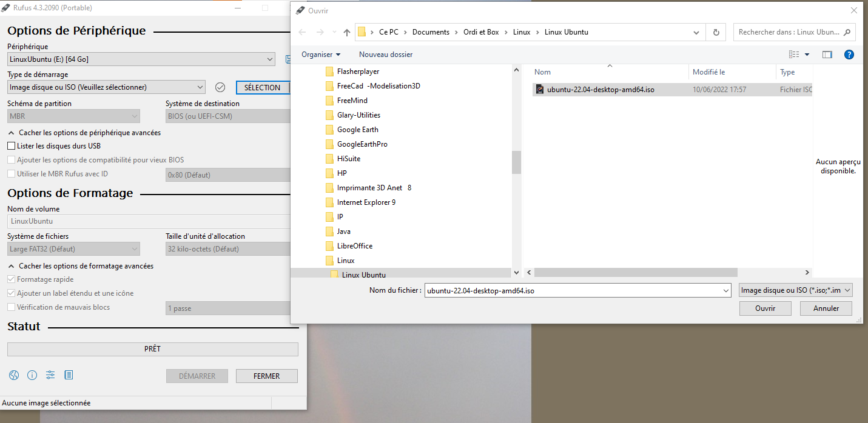Click the SÉLECTION button in Rufus
Viewport: 868px width, 423px height.
[x=262, y=87]
